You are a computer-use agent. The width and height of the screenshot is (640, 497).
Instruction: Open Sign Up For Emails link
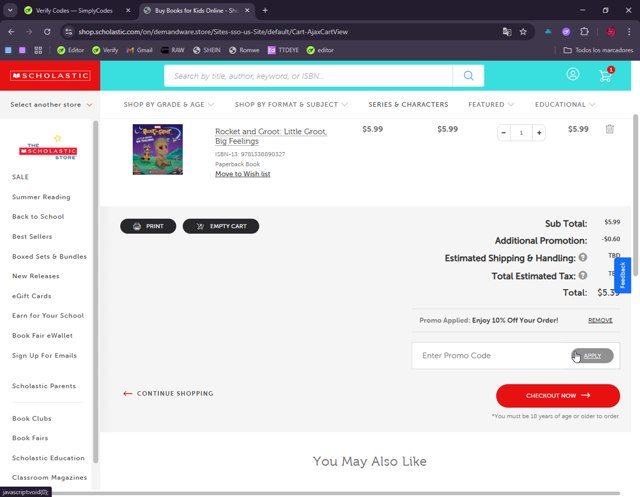click(44, 356)
